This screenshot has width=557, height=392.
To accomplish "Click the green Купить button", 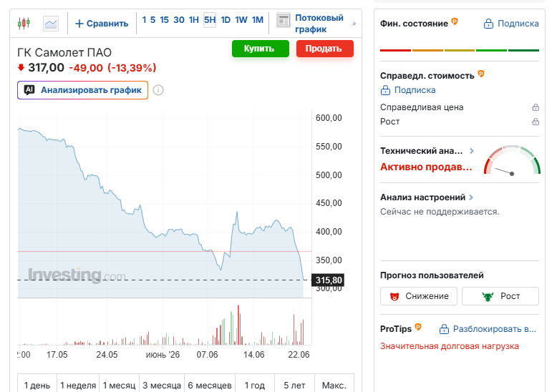I will click(x=261, y=49).
